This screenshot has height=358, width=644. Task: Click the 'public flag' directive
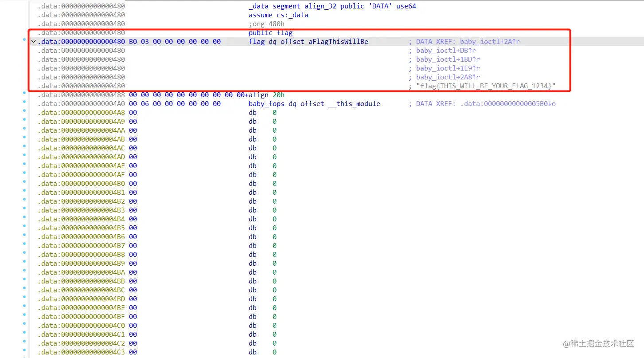[270, 33]
